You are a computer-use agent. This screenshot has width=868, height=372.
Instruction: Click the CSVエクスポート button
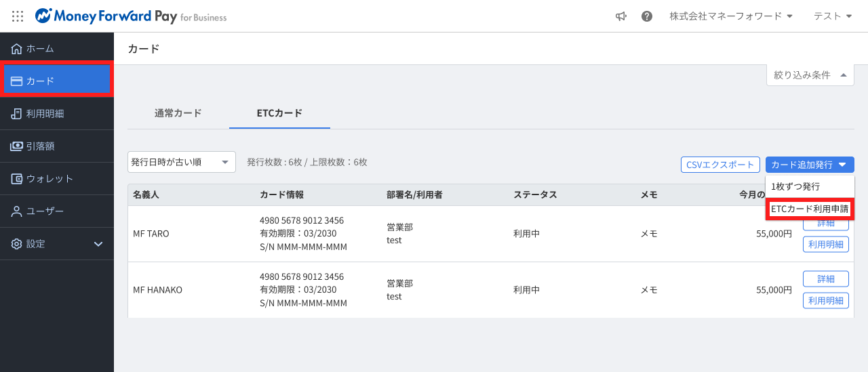click(x=719, y=165)
